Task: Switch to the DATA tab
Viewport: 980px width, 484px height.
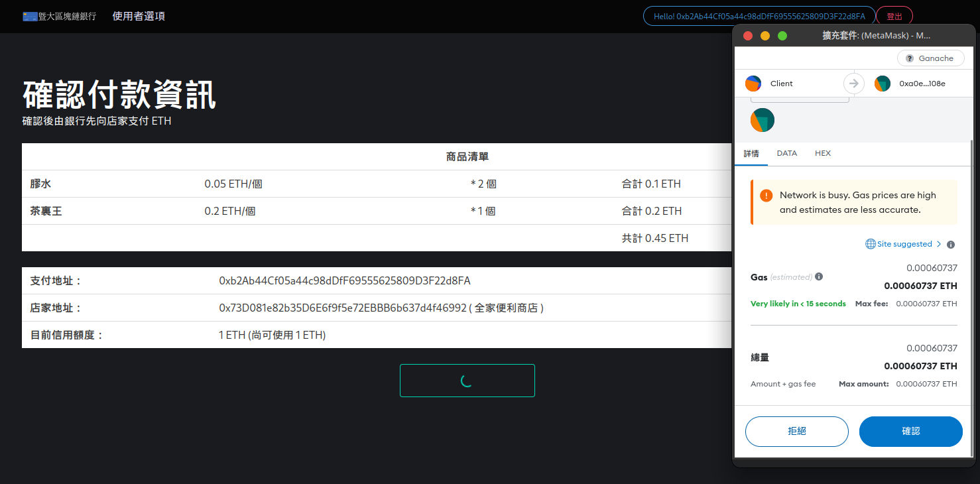Action: pos(787,153)
